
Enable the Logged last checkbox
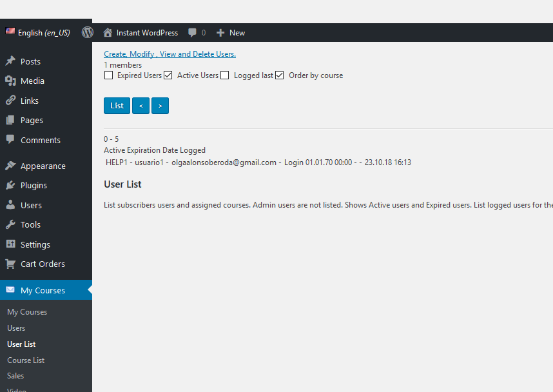pyautogui.click(x=225, y=75)
